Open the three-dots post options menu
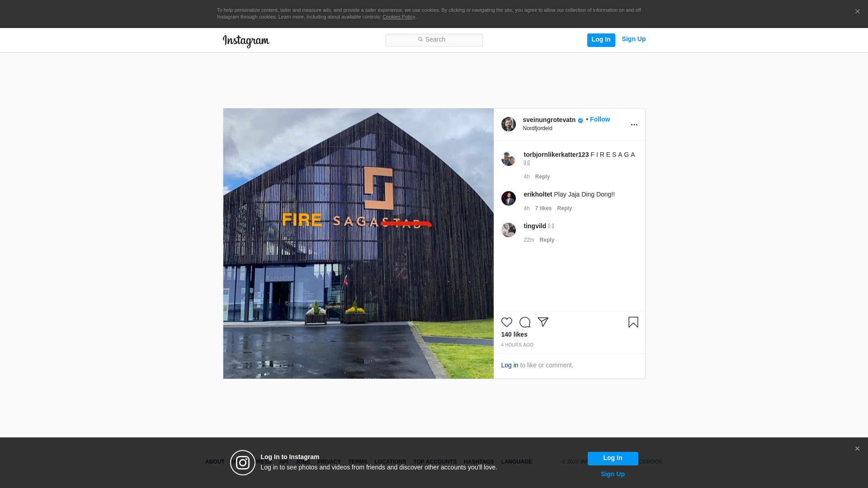This screenshot has height=488, width=868. [x=634, y=125]
